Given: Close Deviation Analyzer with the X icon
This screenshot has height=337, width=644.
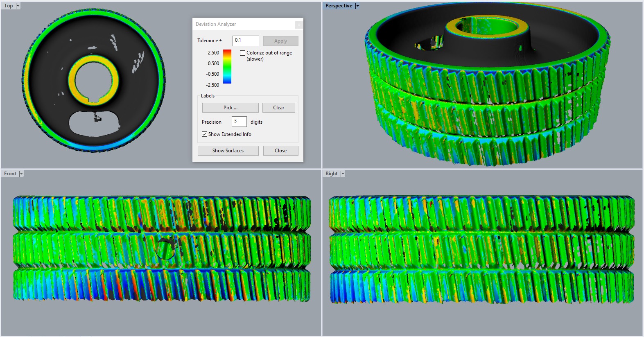Looking at the screenshot, I should [299, 25].
